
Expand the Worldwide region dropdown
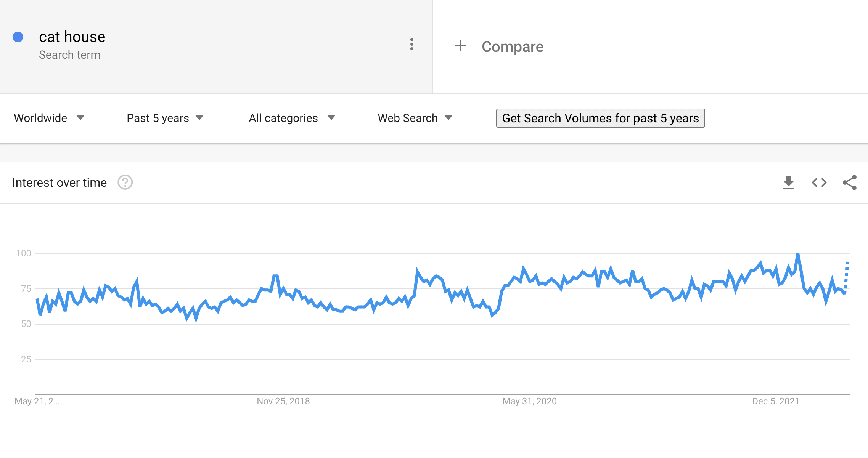tap(49, 118)
